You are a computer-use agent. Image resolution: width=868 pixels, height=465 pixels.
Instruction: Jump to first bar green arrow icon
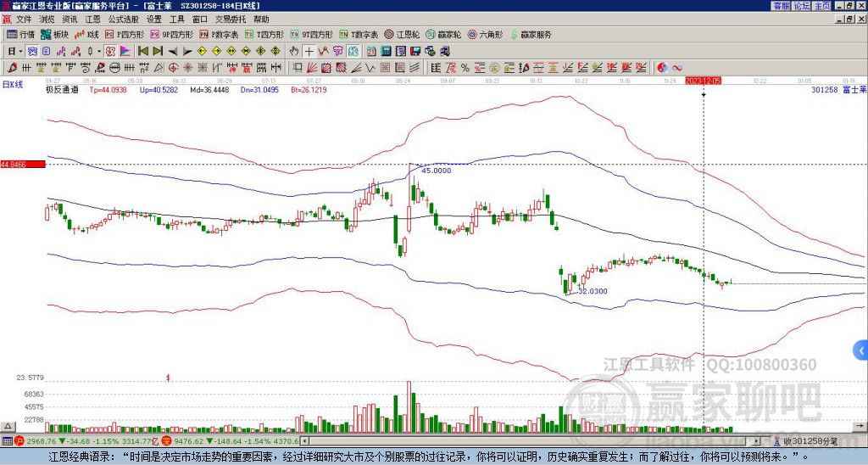pos(142,51)
